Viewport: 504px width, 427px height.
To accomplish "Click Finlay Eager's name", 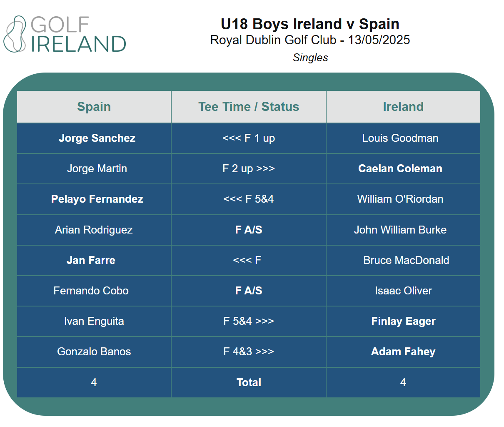I will pyautogui.click(x=403, y=321).
